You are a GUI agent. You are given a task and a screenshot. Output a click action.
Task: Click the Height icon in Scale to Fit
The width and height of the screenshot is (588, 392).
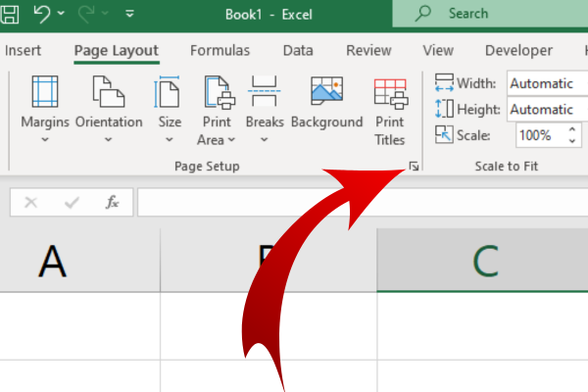[x=444, y=109]
